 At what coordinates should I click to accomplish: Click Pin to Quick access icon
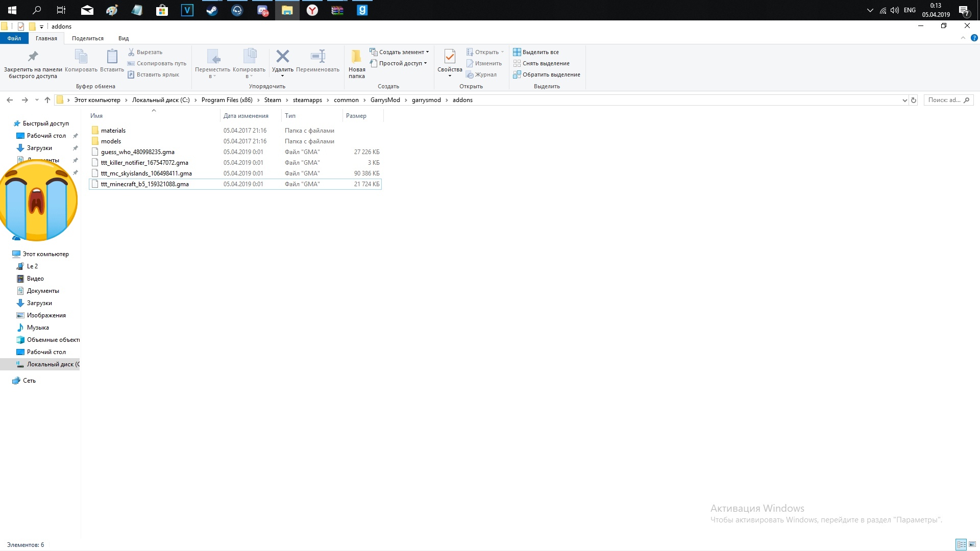tap(33, 56)
